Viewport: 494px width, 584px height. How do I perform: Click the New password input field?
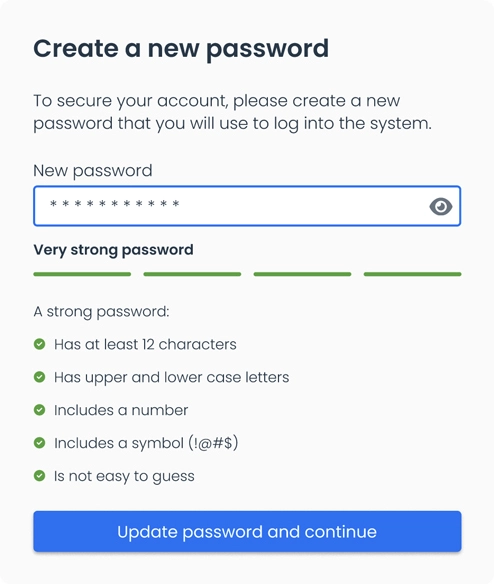pyautogui.click(x=247, y=206)
